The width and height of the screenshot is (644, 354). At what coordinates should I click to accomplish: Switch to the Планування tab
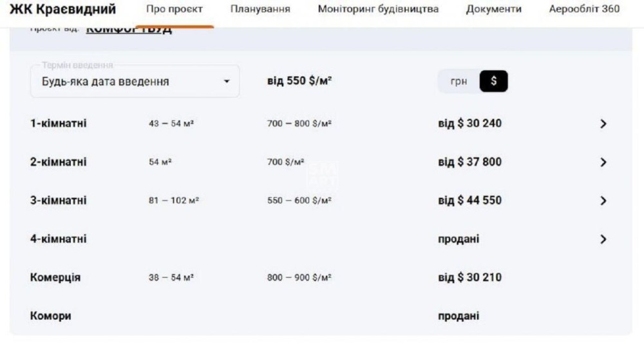coord(260,10)
